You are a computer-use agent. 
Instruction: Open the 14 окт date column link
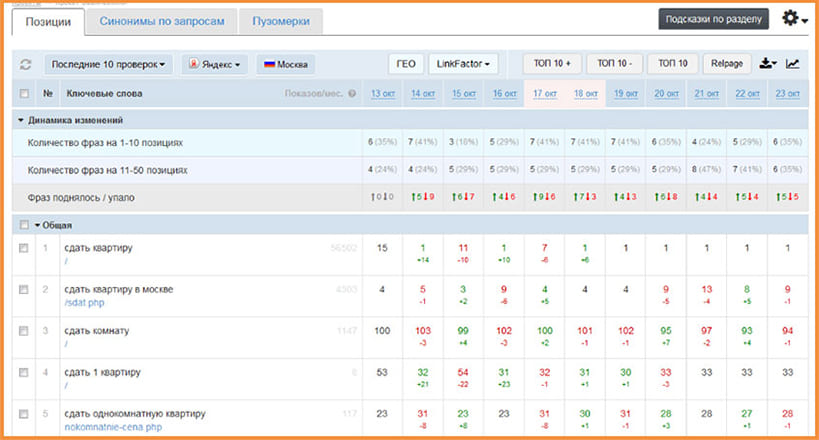click(x=423, y=94)
